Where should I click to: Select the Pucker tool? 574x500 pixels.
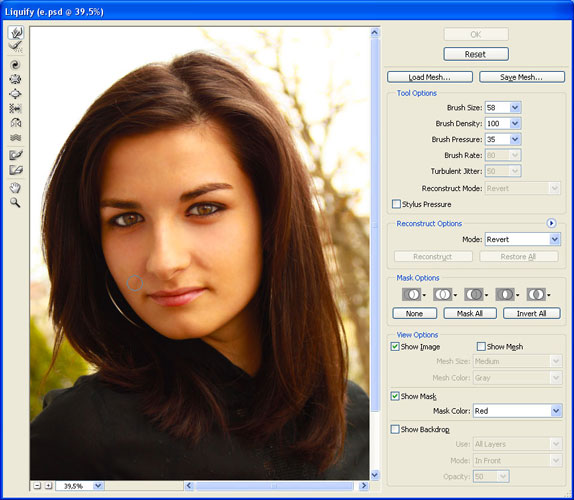click(x=15, y=79)
